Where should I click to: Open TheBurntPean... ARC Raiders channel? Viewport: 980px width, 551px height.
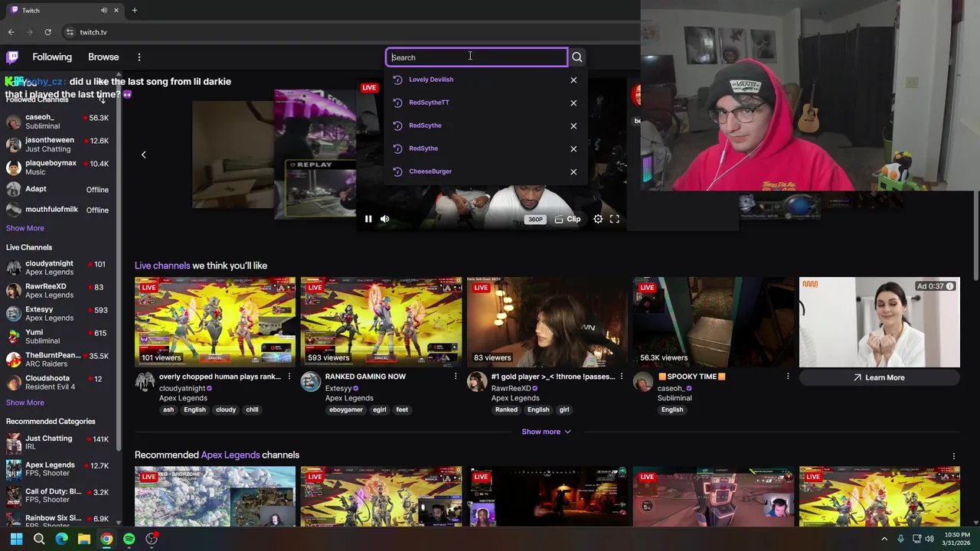58,359
